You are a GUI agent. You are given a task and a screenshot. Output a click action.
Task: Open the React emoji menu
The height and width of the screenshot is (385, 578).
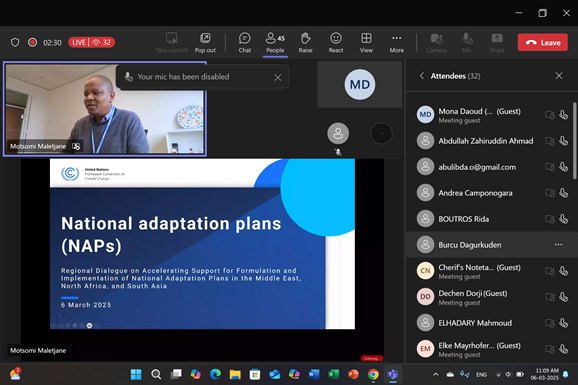(x=336, y=43)
